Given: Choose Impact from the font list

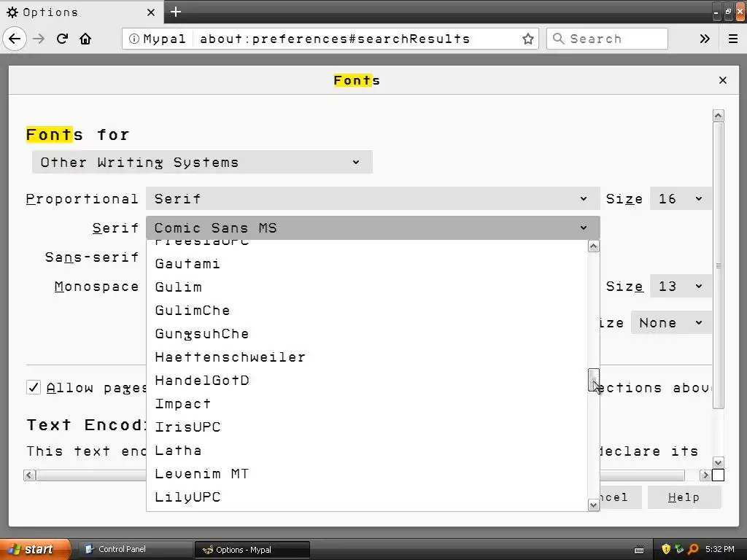Looking at the screenshot, I should 367,404.
